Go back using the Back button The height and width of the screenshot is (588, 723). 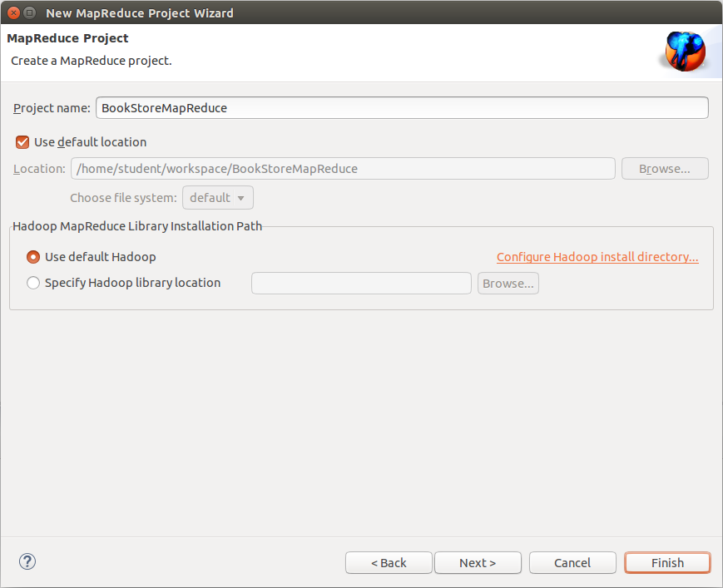point(389,563)
